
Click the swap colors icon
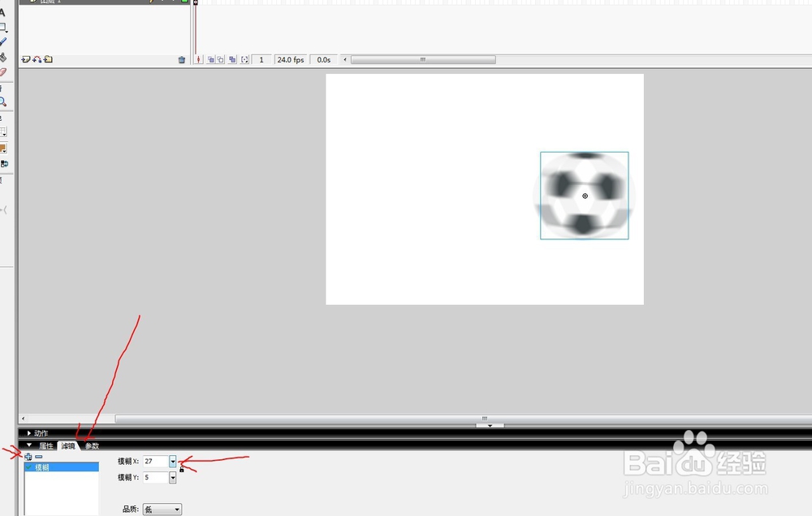click(x=4, y=164)
